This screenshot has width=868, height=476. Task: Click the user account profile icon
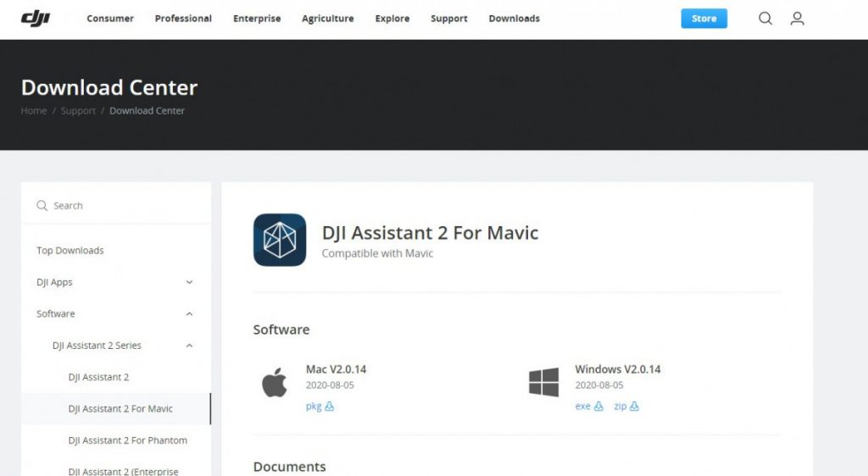pyautogui.click(x=797, y=19)
